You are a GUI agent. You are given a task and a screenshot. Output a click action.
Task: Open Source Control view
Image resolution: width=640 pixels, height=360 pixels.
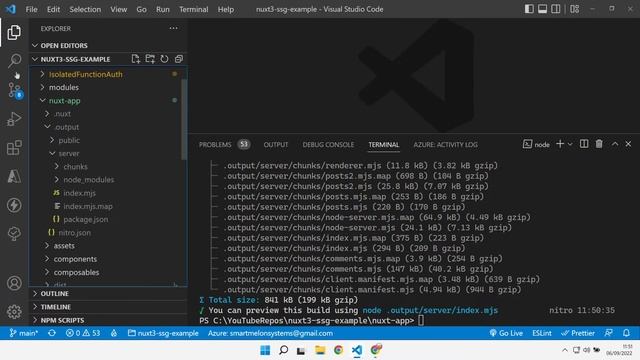(15, 90)
